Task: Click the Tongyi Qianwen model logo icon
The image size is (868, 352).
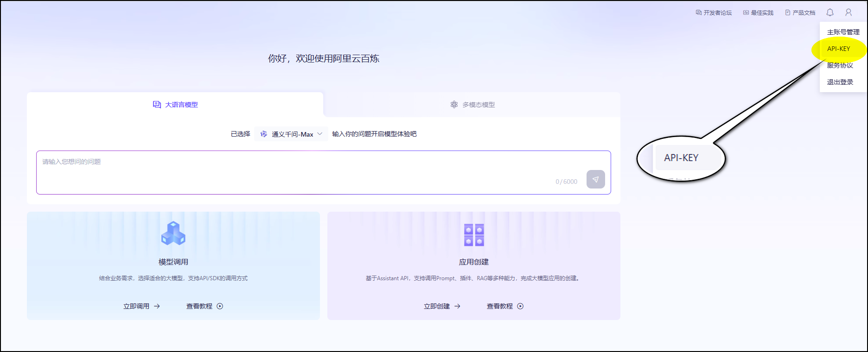Action: click(264, 134)
